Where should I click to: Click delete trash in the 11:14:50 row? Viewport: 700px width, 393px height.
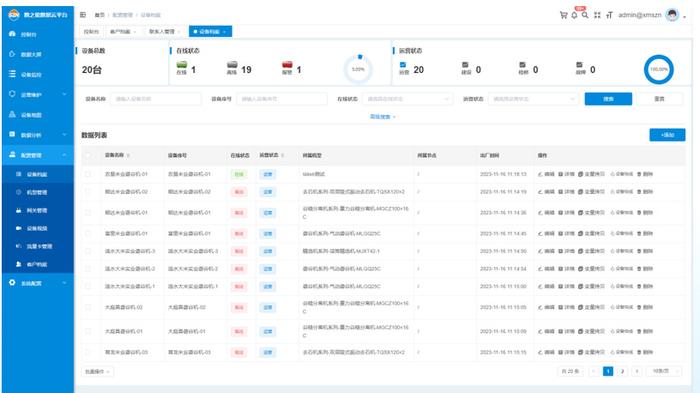point(645,251)
